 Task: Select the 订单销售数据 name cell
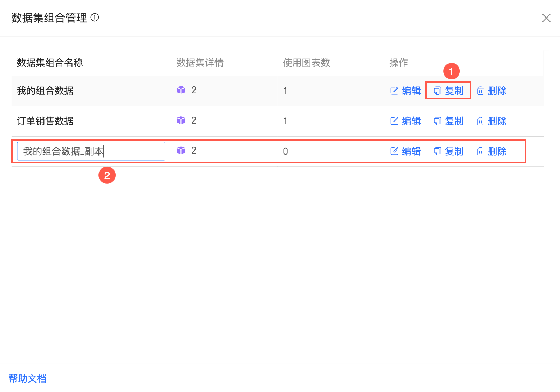pos(45,121)
